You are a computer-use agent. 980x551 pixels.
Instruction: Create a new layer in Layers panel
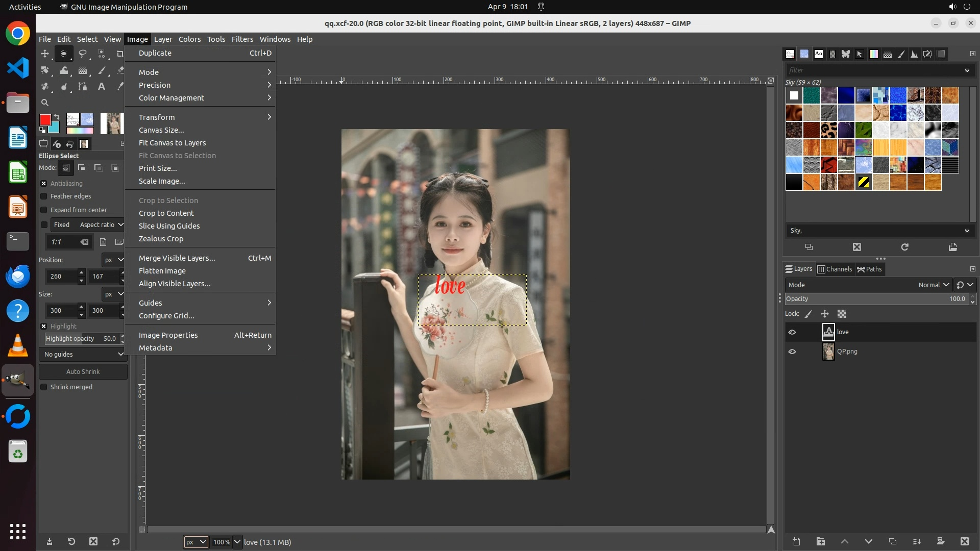tap(796, 541)
